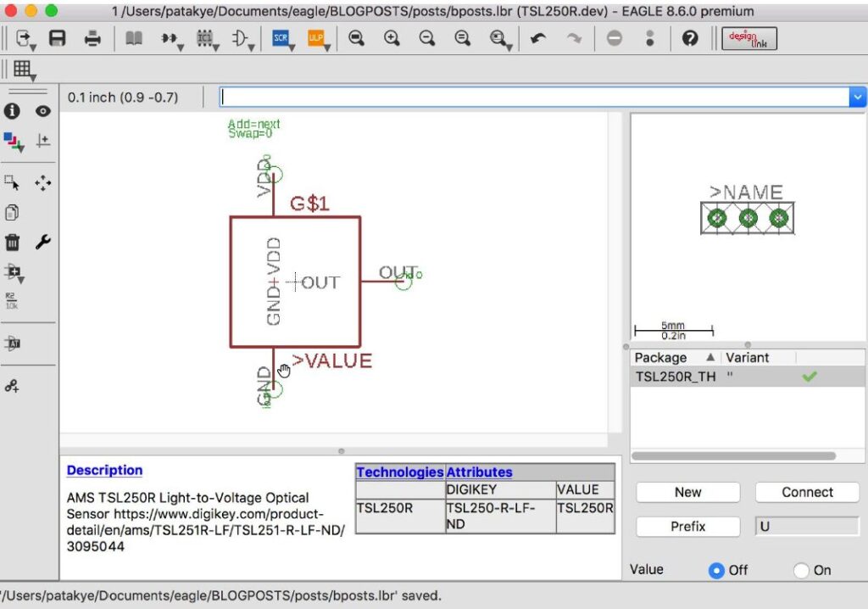Open the design link tool
Viewport: 868px width, 609px height.
coord(748,38)
